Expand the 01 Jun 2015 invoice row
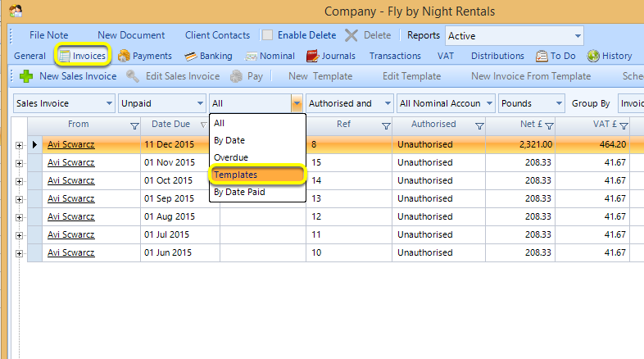The image size is (644, 359). [19, 254]
